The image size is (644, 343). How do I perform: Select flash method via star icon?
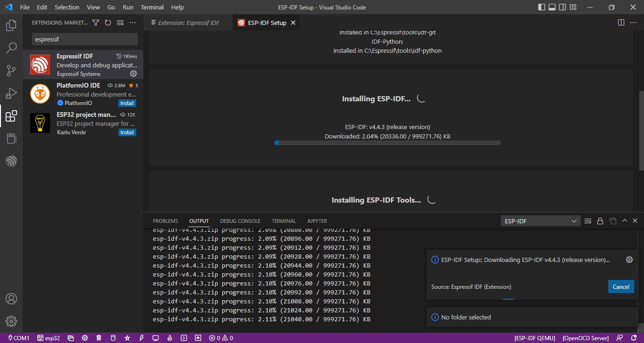pos(127,338)
